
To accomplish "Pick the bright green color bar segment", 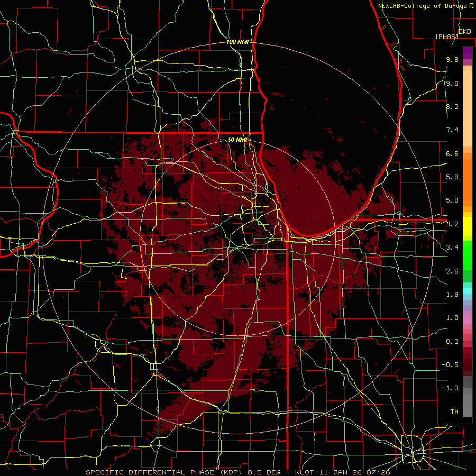I will [467, 255].
